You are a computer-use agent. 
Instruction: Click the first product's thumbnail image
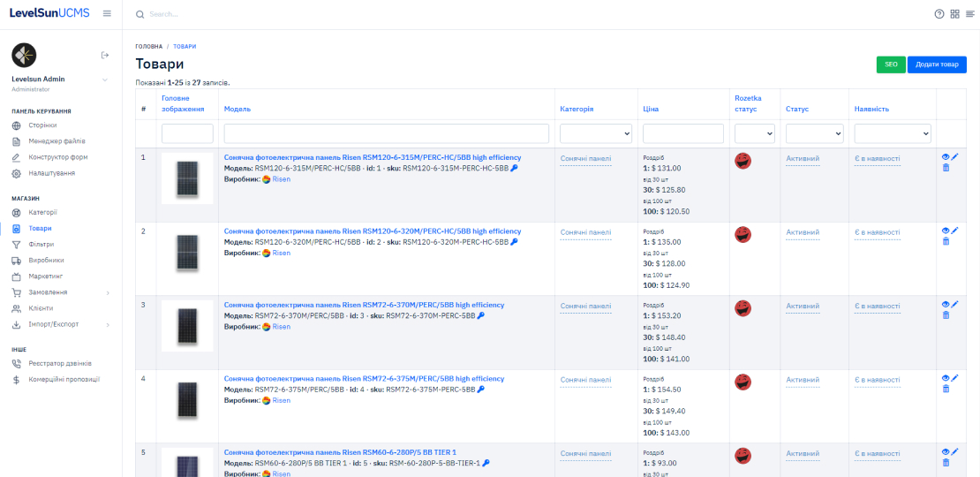(187, 178)
